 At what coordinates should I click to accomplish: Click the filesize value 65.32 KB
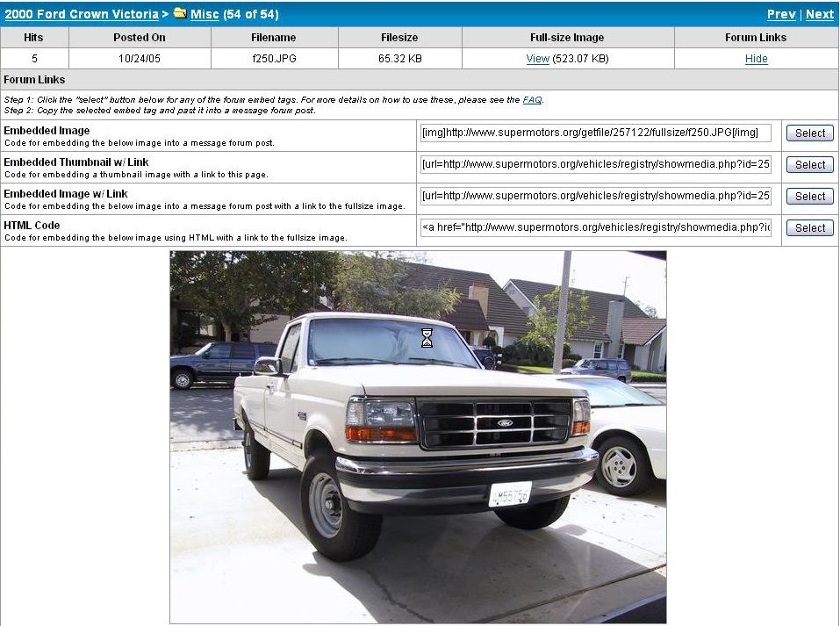(x=399, y=59)
